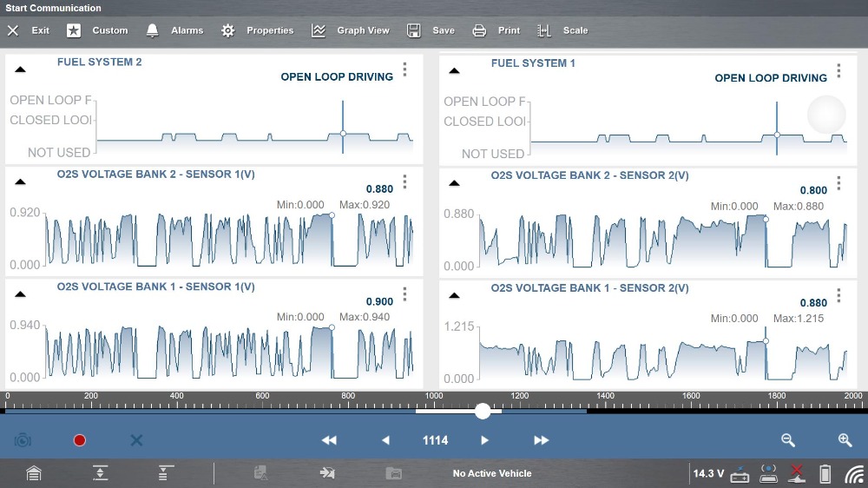Open options menu for FUEL SYSTEM 1
868x488 pixels.
[x=838, y=70]
